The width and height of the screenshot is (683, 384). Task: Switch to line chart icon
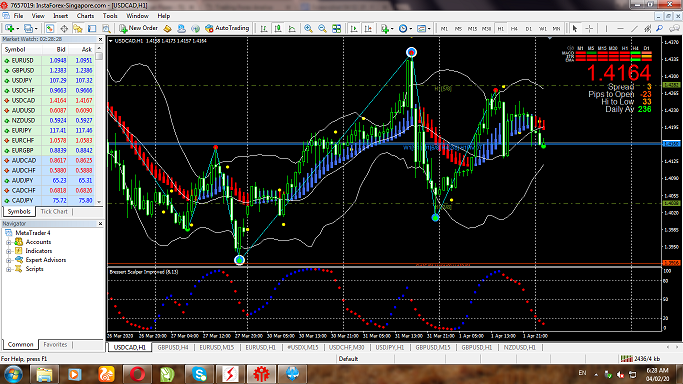point(292,28)
